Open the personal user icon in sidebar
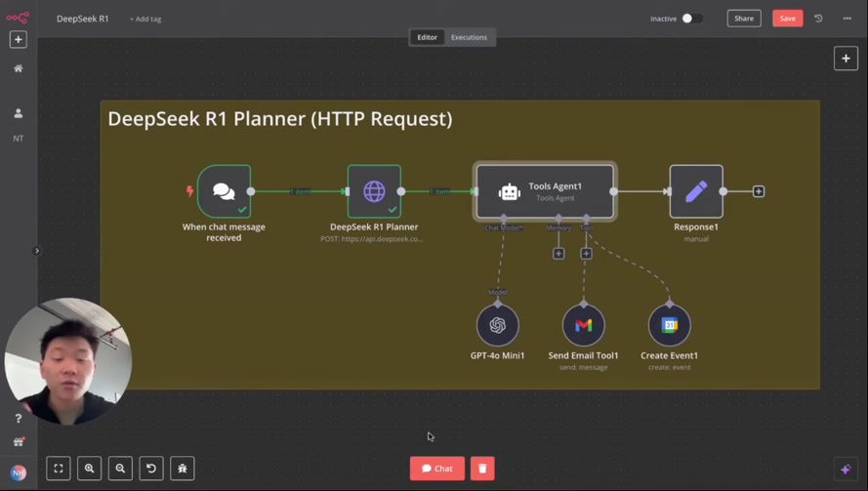 [x=19, y=113]
